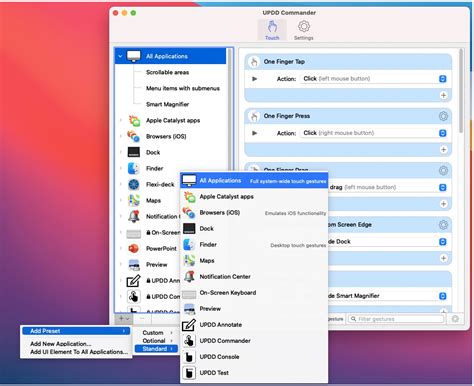The height and width of the screenshot is (386, 474).
Task: Open One Finger Tap action dropdown
Action: click(x=442, y=79)
